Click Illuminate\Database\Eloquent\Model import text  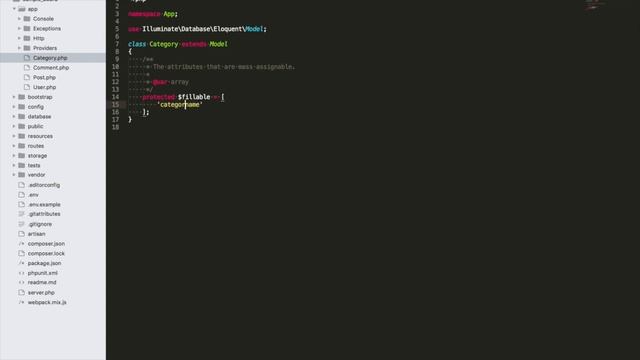pos(202,29)
